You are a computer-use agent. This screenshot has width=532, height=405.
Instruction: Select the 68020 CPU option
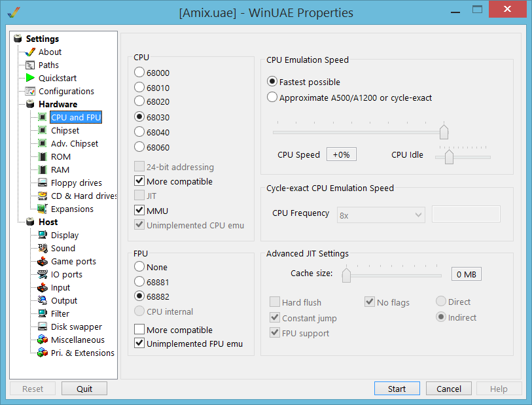coord(139,101)
